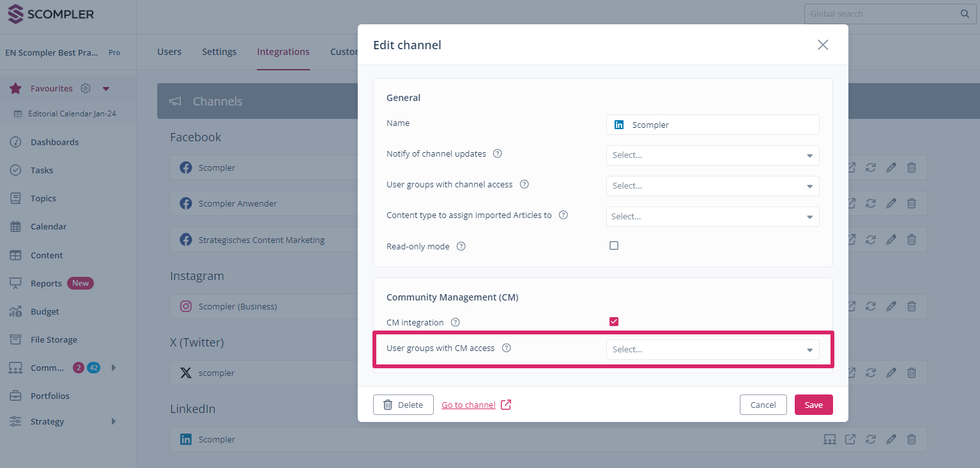Click the refresh icon in LinkedIn Scompler row
The height and width of the screenshot is (468, 980).
871,439
